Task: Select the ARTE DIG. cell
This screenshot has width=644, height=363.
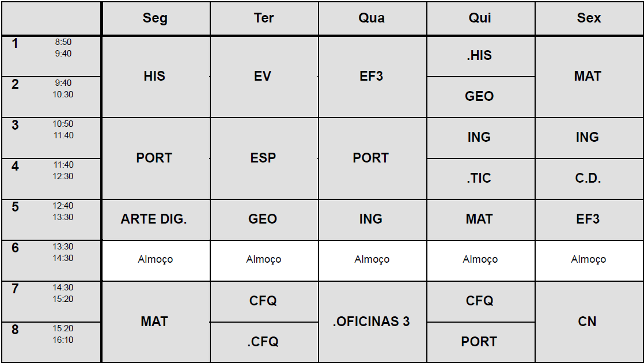Action: point(154,219)
